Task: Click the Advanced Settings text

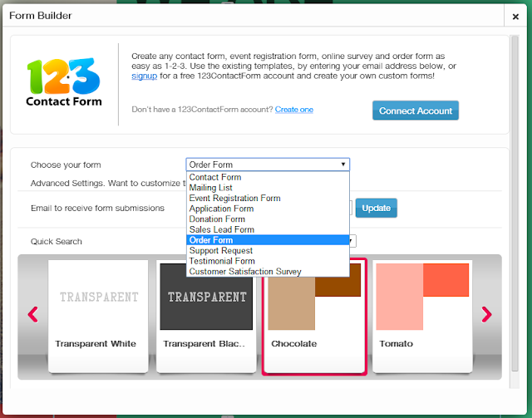Action: [x=108, y=183]
